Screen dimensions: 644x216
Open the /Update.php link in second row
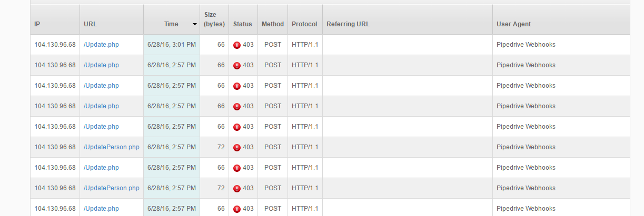click(x=101, y=65)
